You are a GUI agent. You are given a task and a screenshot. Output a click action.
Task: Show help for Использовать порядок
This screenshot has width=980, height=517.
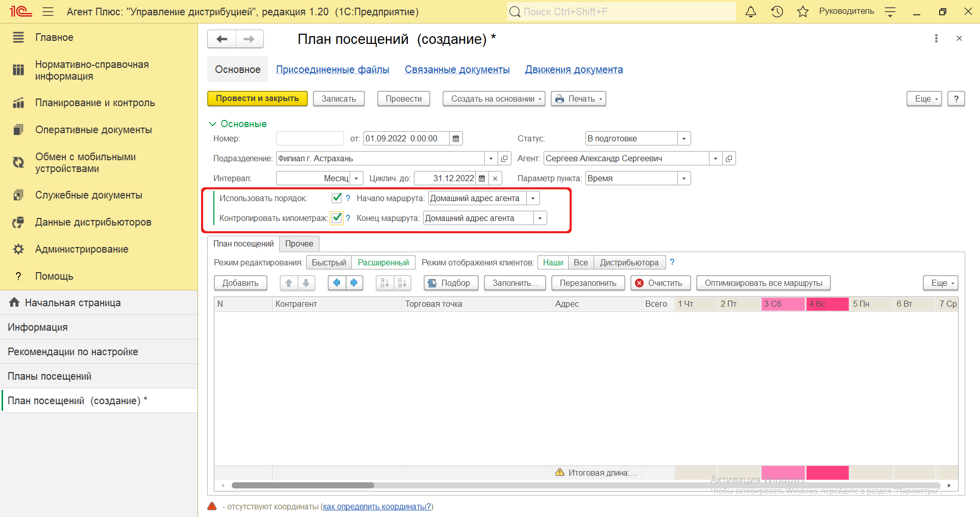coord(348,198)
